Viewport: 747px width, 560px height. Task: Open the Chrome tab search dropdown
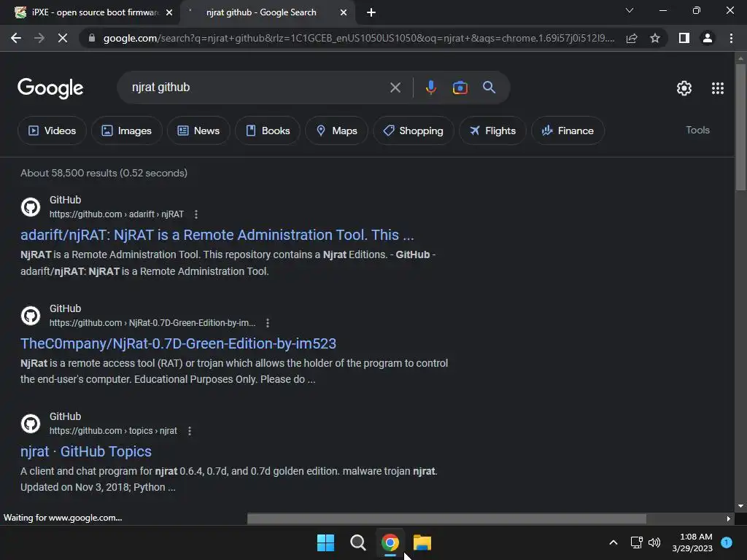[x=630, y=10]
